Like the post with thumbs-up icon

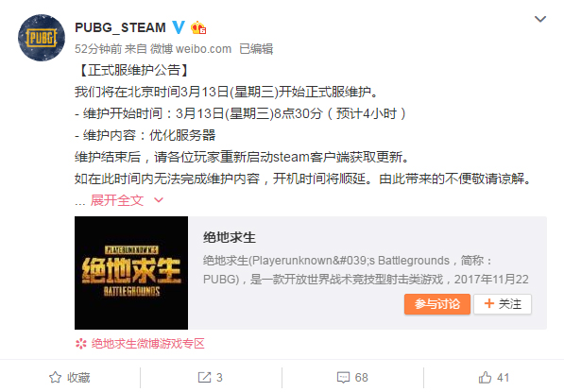click(485, 377)
